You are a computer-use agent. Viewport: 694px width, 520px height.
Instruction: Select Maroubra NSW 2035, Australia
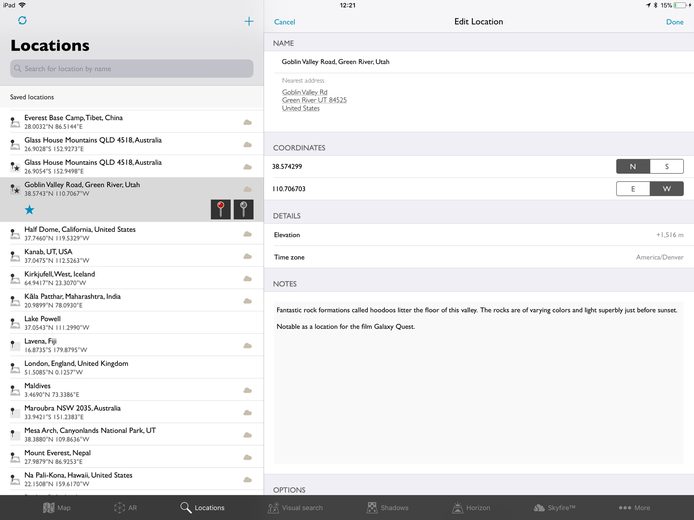(132, 412)
